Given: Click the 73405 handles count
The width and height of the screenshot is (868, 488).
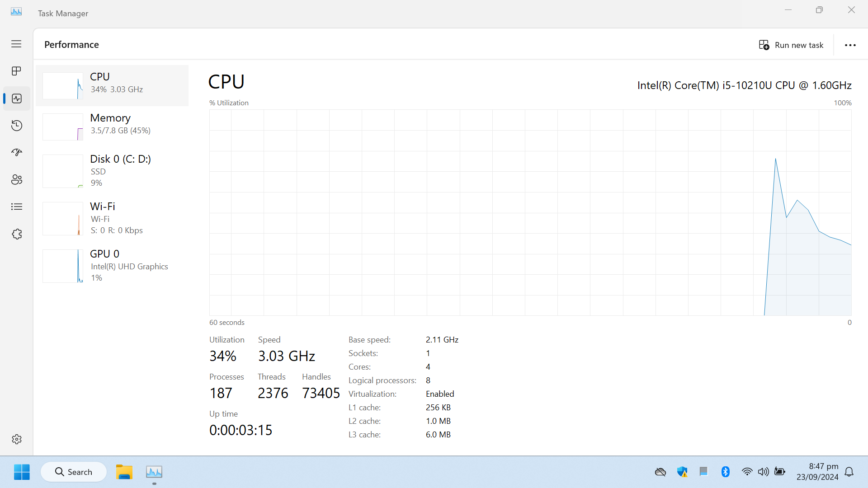Looking at the screenshot, I should [x=321, y=393].
